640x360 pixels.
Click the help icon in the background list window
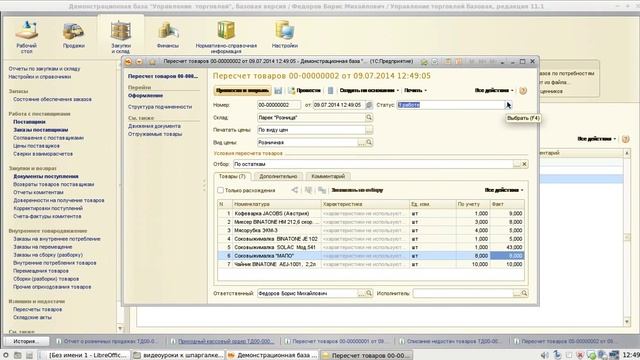tap(625, 139)
